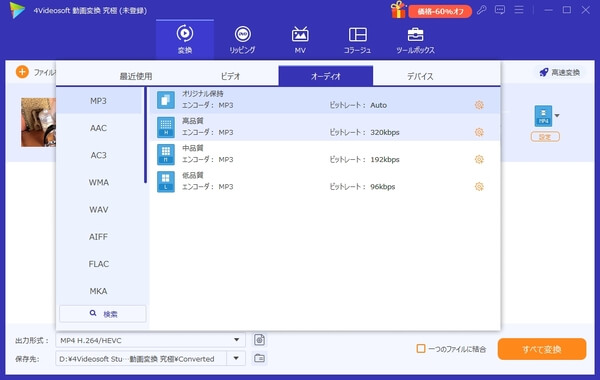Click the format list scrollbar

click(145, 135)
